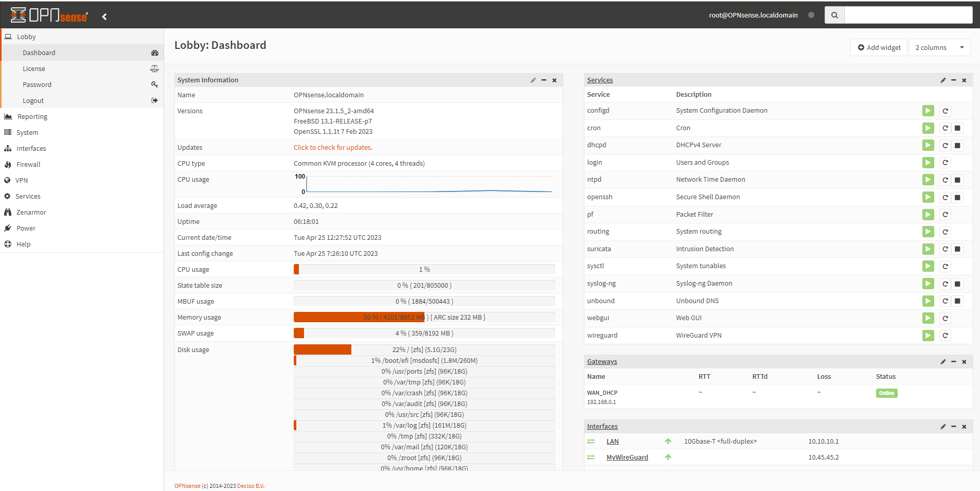Collapse the Services widget with the minus icon

click(x=954, y=80)
